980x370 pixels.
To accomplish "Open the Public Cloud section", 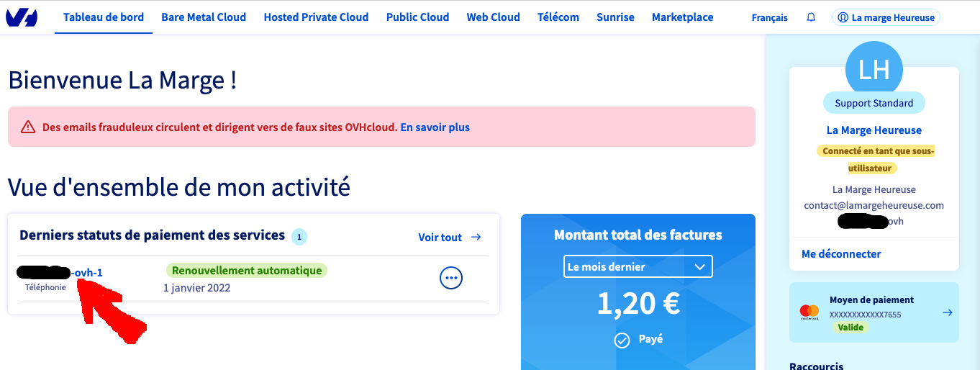I will coord(417,17).
